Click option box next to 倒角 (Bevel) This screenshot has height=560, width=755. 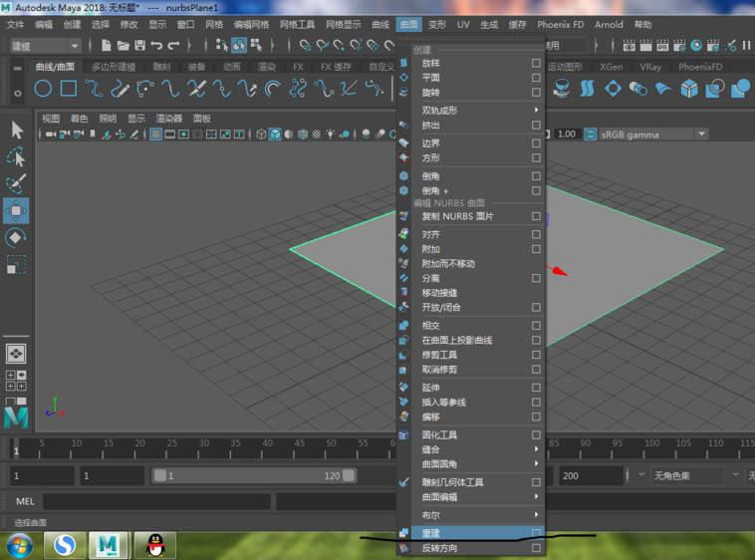[536, 175]
